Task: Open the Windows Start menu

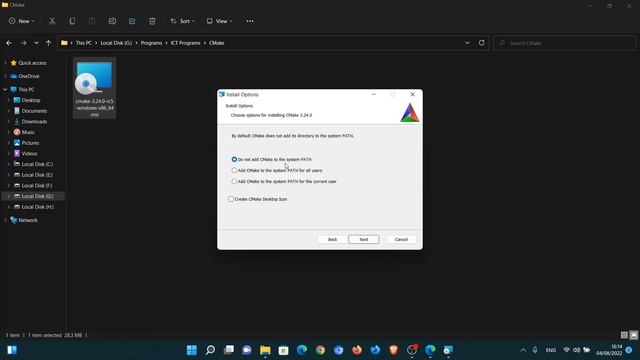Action: click(x=191, y=350)
